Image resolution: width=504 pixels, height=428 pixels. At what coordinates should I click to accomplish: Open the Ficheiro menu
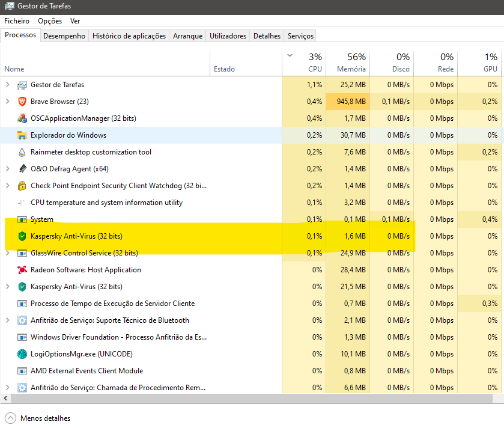17,21
